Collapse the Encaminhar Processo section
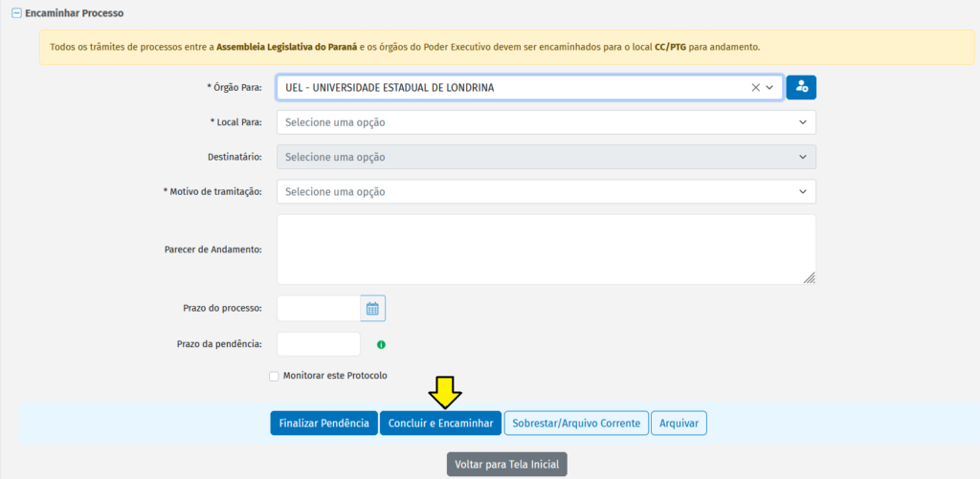This screenshot has height=479, width=980. point(16,13)
